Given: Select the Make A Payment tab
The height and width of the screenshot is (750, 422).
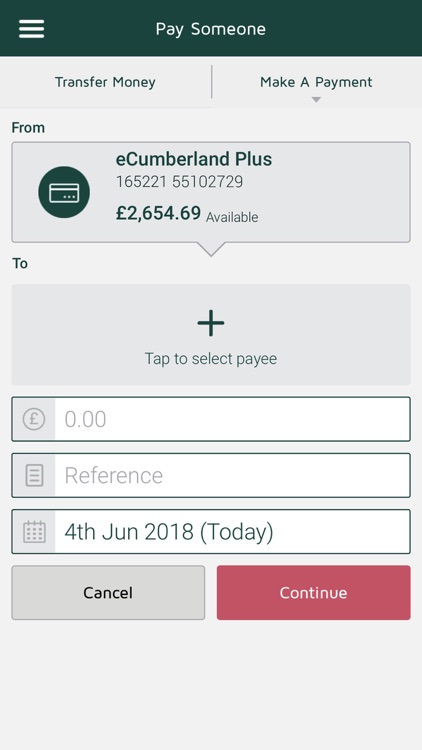Looking at the screenshot, I should tap(316, 82).
